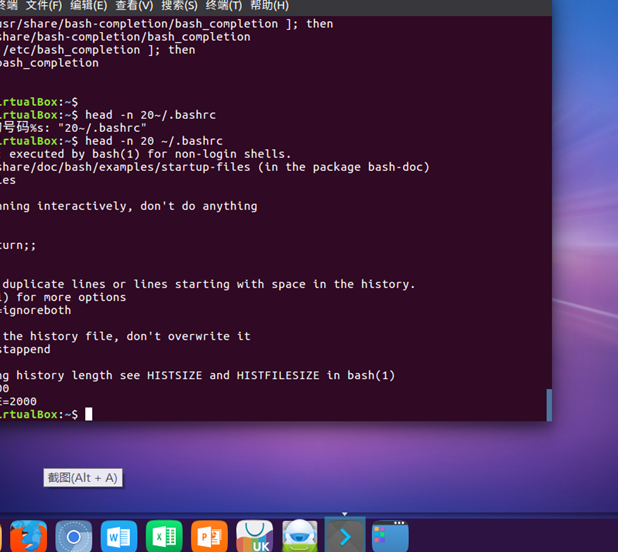Open the 编辑(E) menu
This screenshot has width=618, height=552.
(89, 6)
